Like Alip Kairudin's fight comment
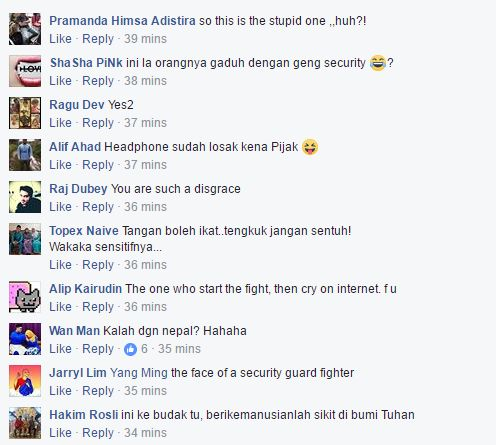Viewport: 496px width, 445px height. coord(60,307)
